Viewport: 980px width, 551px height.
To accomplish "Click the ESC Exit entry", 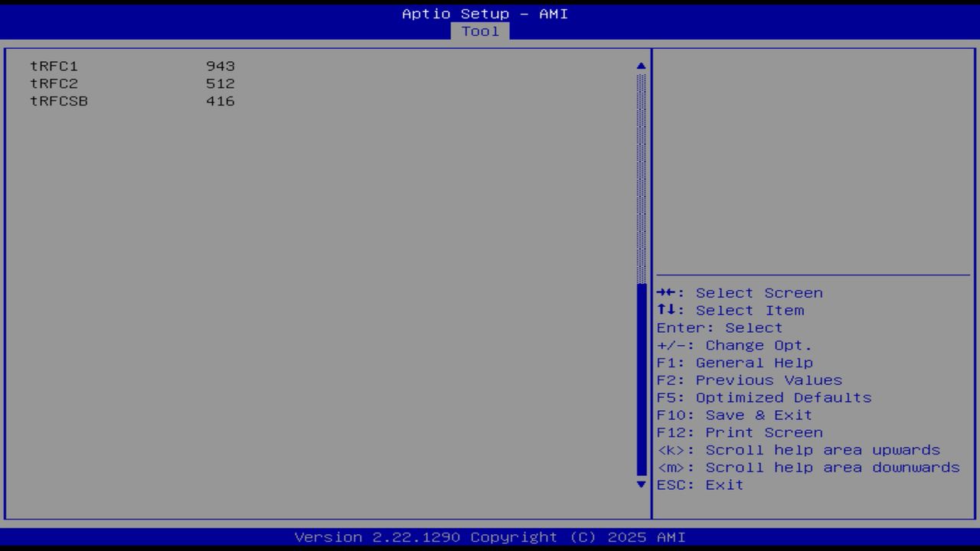I will (700, 484).
